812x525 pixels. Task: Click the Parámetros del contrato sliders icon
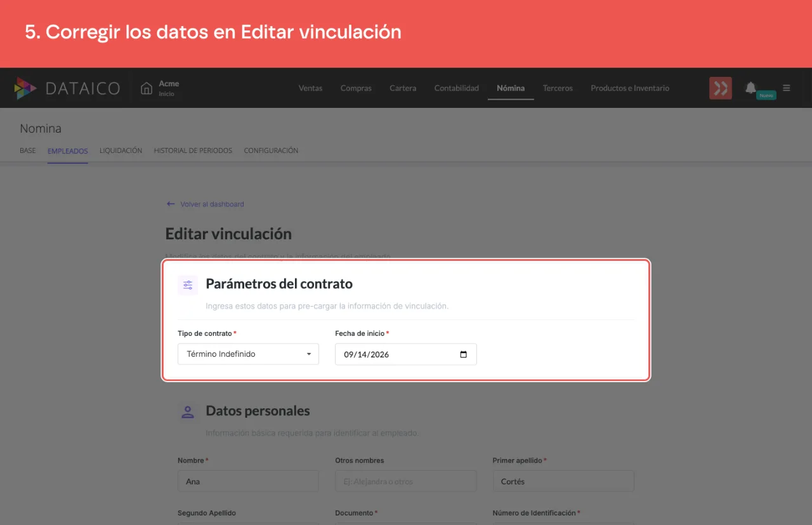point(188,285)
